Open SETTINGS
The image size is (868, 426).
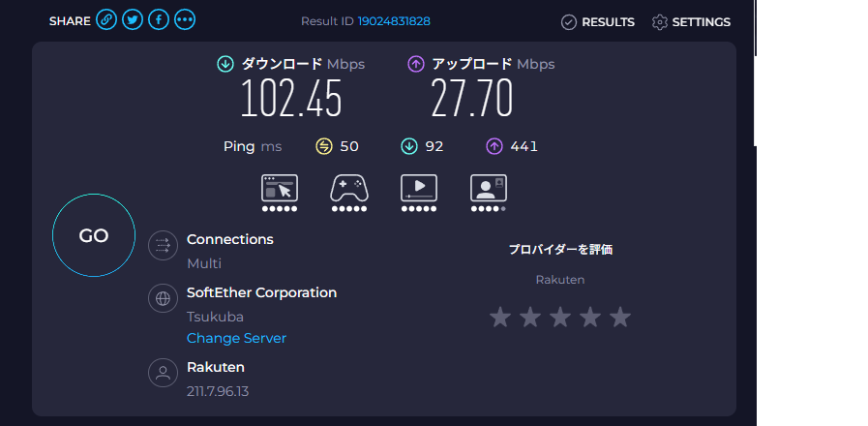pos(691,21)
